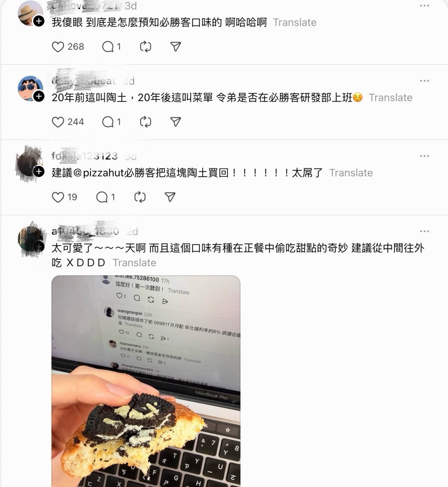448x487 pixels.
Task: Open more options on 陶土 menu comment
Action: click(424, 81)
